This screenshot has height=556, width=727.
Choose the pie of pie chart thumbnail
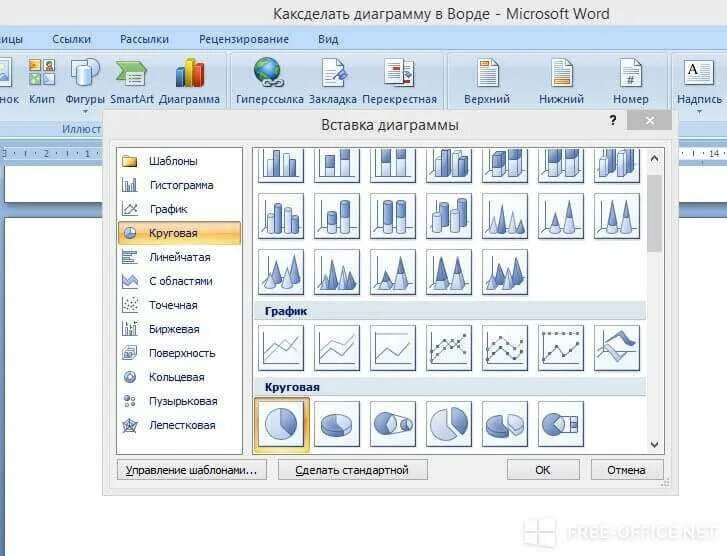point(393,424)
